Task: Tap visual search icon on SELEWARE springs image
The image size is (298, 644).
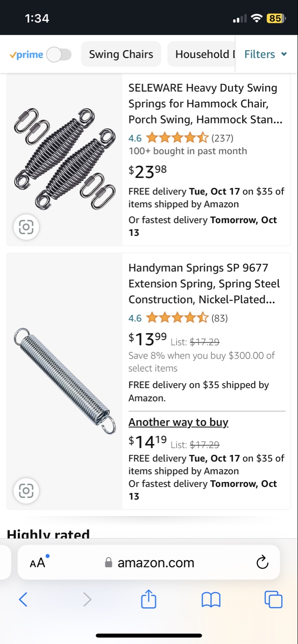Action: 26,227
